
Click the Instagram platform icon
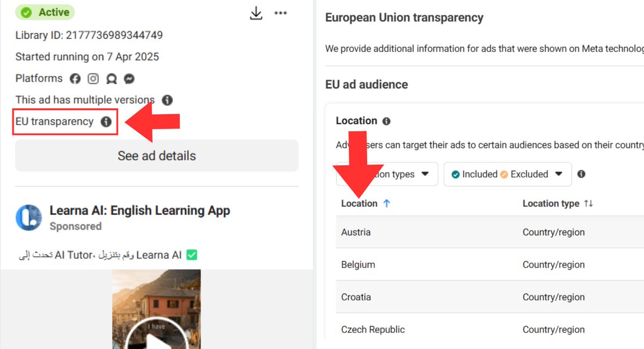93,79
